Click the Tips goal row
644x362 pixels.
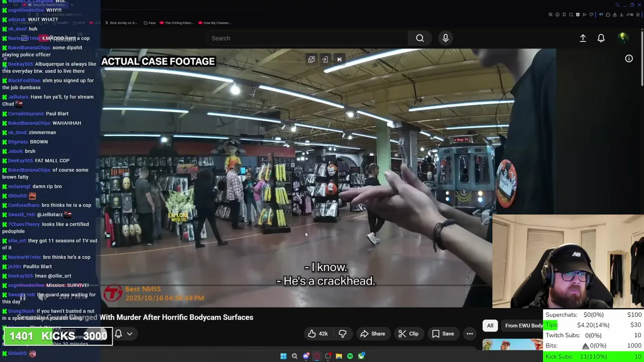[594, 325]
